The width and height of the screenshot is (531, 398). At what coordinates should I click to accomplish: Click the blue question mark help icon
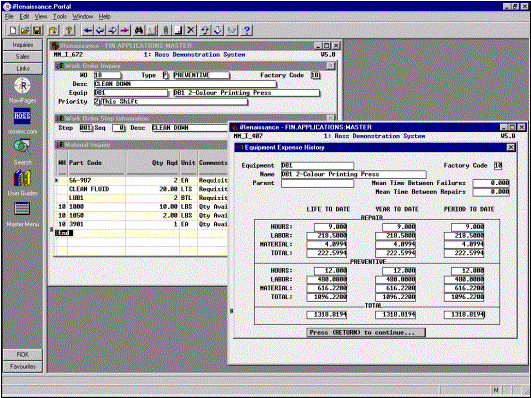pos(247,30)
